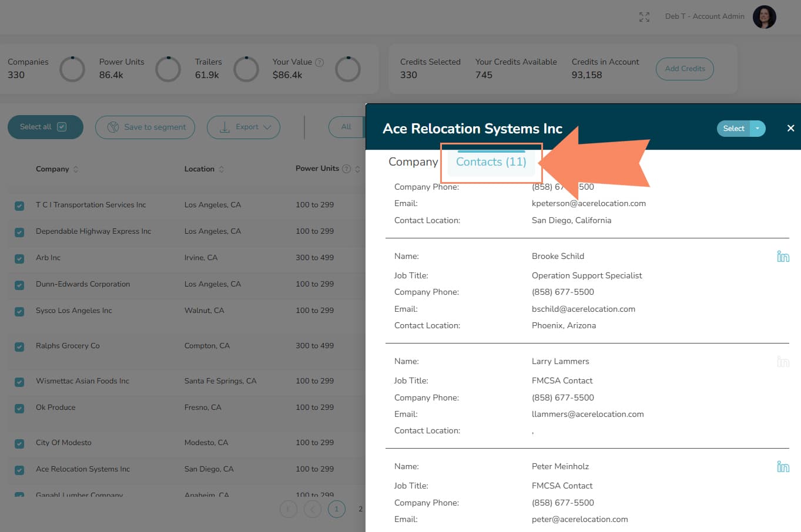
Task: Click Select all button
Action: click(45, 127)
